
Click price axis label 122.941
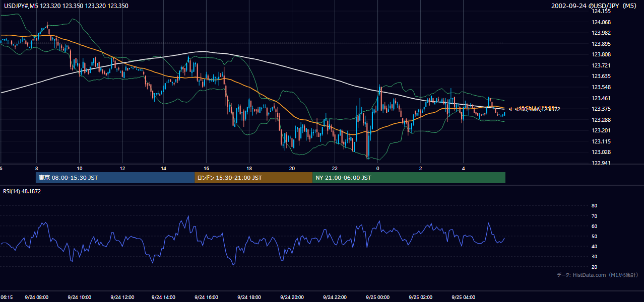coord(601,163)
